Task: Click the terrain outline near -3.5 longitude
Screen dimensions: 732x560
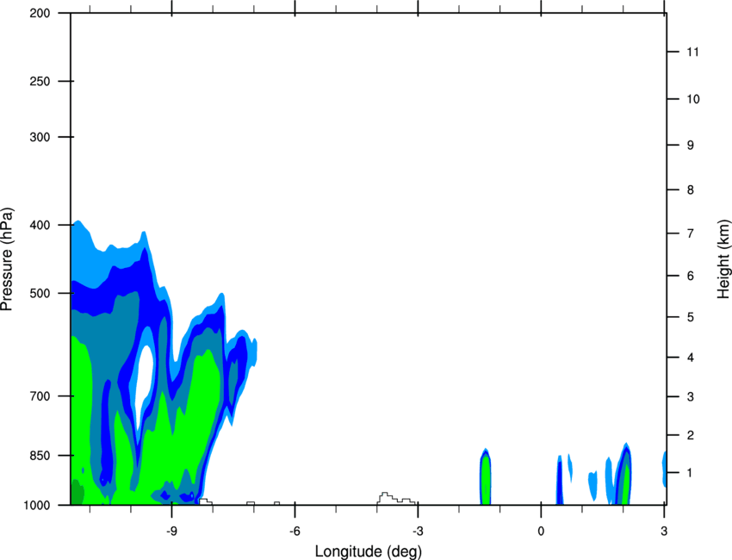Action: pyautogui.click(x=396, y=499)
